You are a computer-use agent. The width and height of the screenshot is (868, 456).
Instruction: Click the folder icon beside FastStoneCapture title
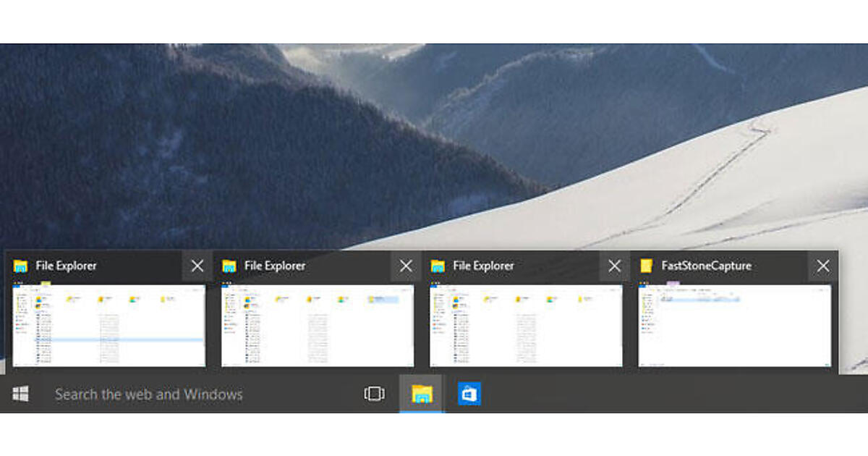point(647,266)
